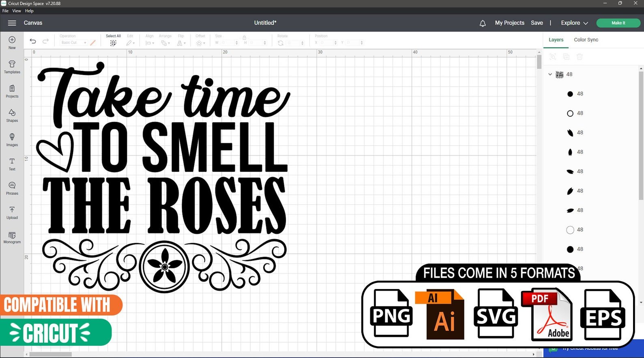Click the canvas vertical scrollbar
This screenshot has height=358, width=644.
(539, 62)
